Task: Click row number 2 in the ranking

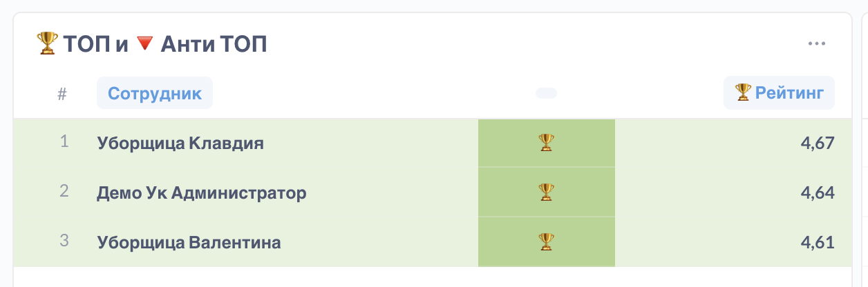Action: pos(64,192)
